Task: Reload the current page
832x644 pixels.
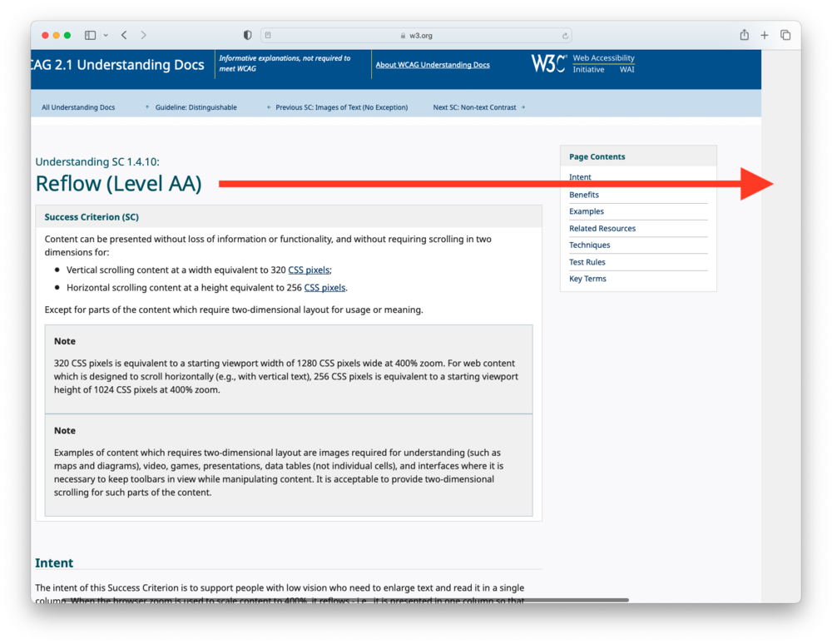Action: pos(564,35)
